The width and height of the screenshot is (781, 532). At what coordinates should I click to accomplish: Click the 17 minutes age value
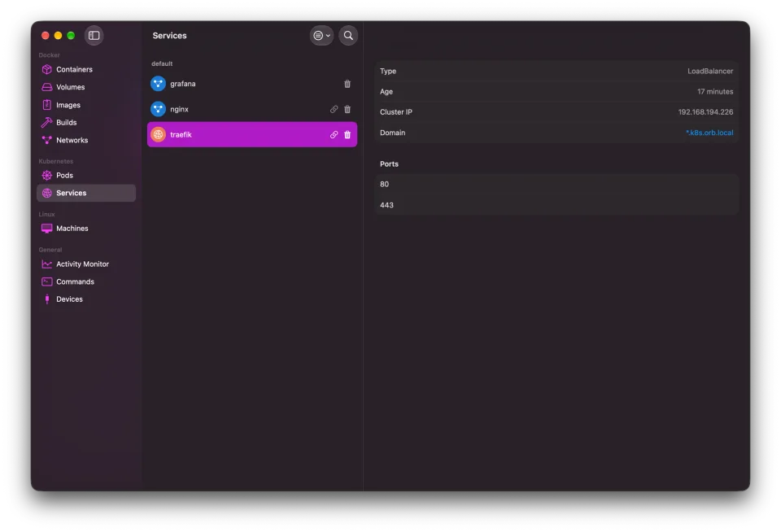(715, 92)
